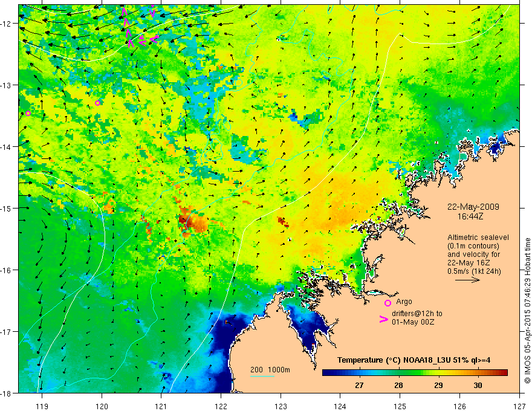The height and width of the screenshot is (411, 532).
Task: Click the cyan 200m isobath legend line
Action: click(x=262, y=376)
